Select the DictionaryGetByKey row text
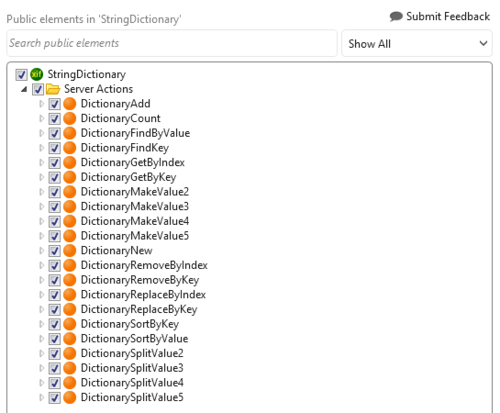Image resolution: width=500 pixels, height=413 pixels. [x=129, y=177]
